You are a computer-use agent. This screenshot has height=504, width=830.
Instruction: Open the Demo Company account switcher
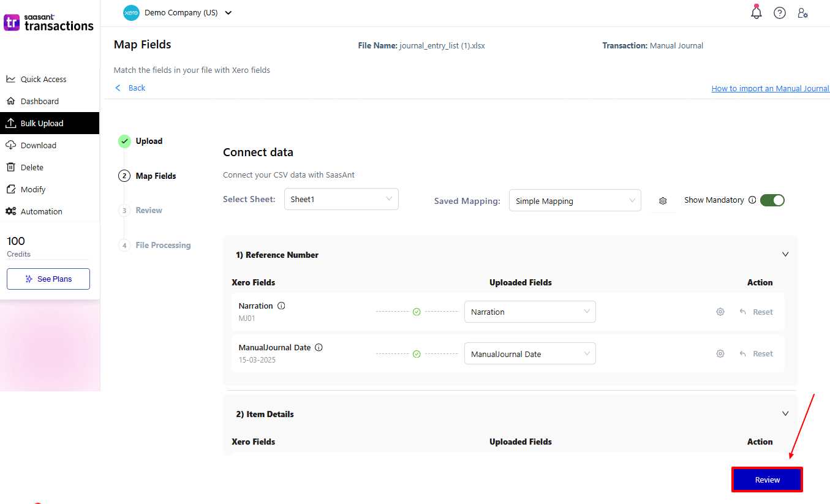pyautogui.click(x=178, y=12)
